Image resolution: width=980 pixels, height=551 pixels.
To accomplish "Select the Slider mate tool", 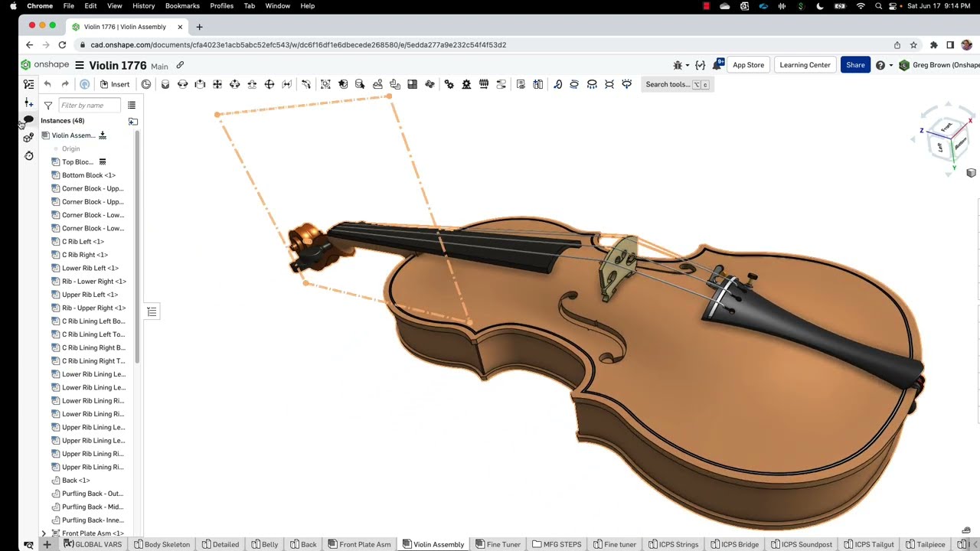I will [200, 84].
